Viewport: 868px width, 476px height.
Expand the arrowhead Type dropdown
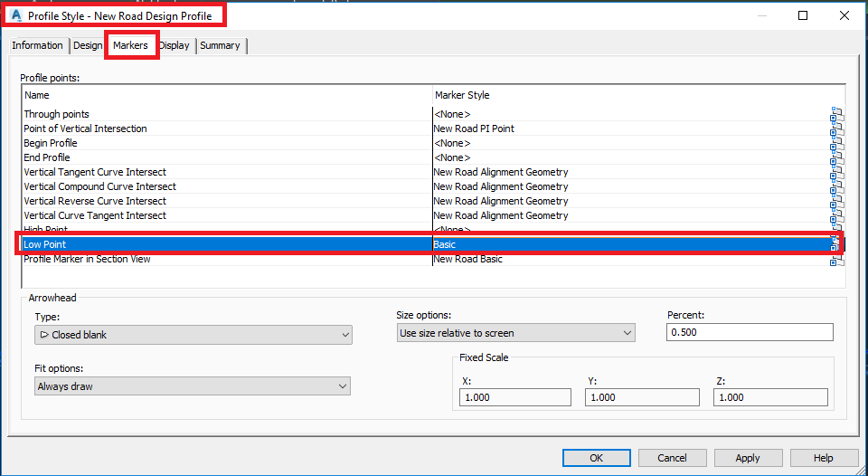tap(193, 335)
